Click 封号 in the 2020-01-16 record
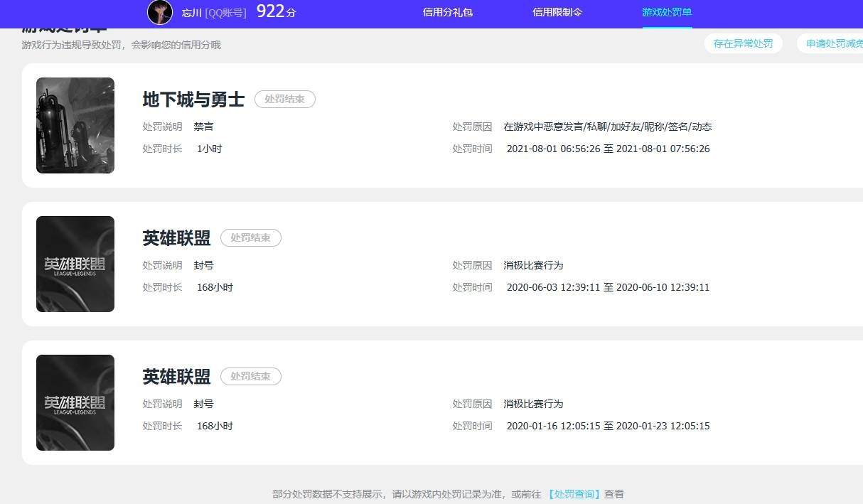The width and height of the screenshot is (863, 504). tap(203, 404)
